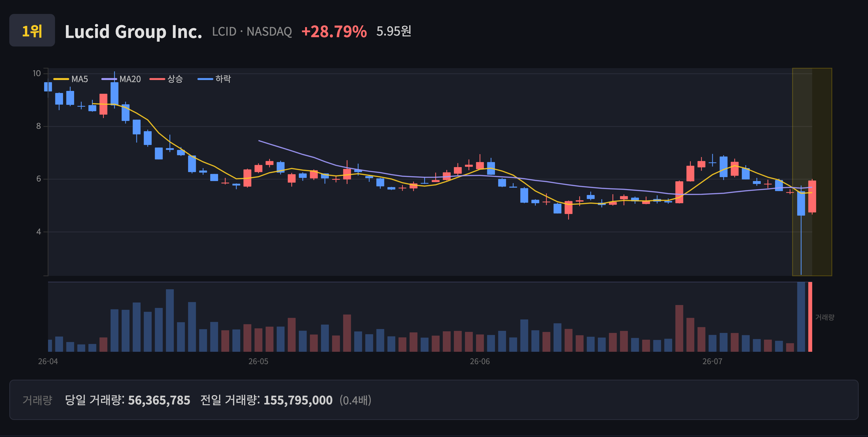The image size is (868, 437).
Task: Toggle the MA20 legend entry
Action: [x=121, y=79]
